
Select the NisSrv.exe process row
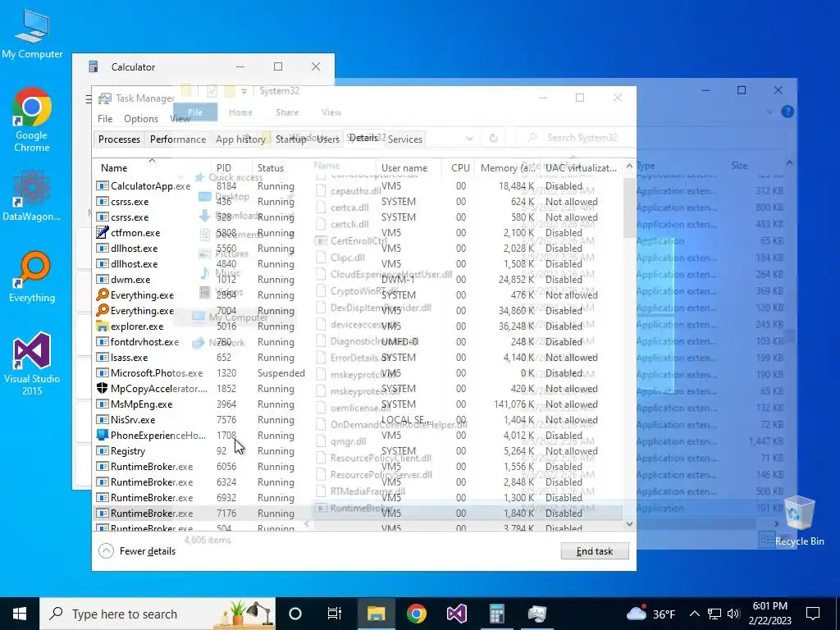point(358,419)
